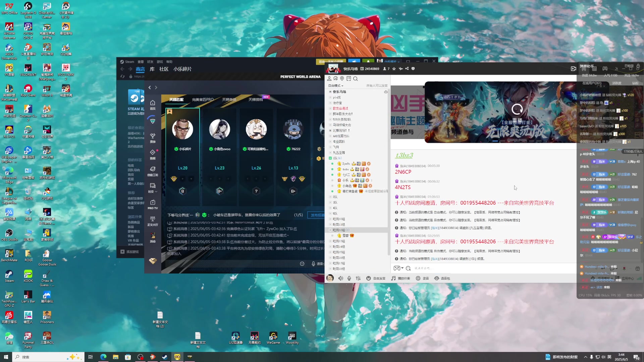The width and height of the screenshot is (644, 362).
Task: Click the bulletin board icon in YY panel
Action: pyautogui.click(x=349, y=78)
